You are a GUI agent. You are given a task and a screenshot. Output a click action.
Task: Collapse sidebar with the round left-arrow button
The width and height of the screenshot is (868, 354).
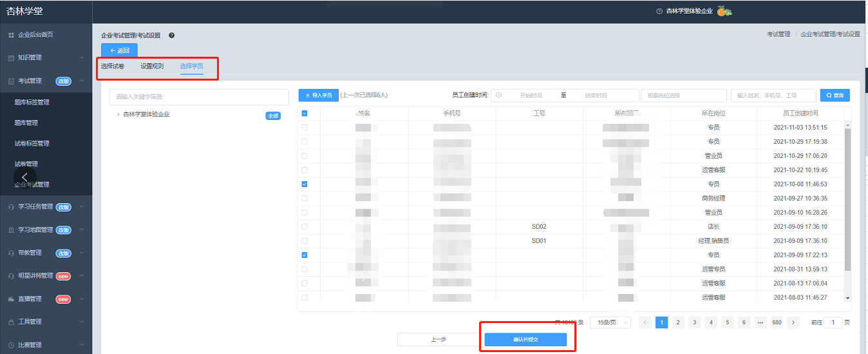[24, 177]
